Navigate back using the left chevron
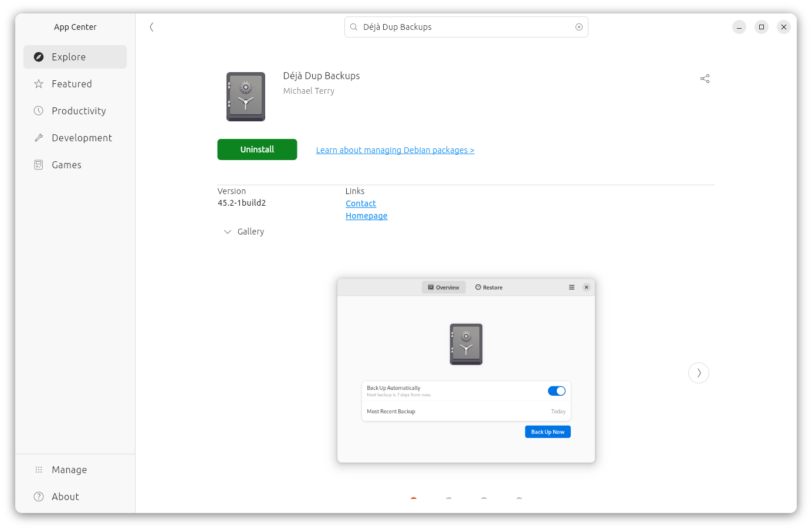812x530 pixels. pyautogui.click(x=151, y=27)
